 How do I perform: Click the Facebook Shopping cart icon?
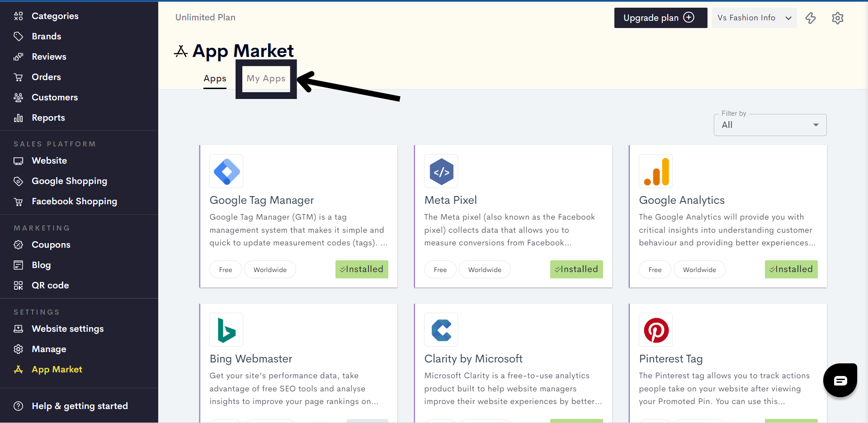click(x=18, y=202)
